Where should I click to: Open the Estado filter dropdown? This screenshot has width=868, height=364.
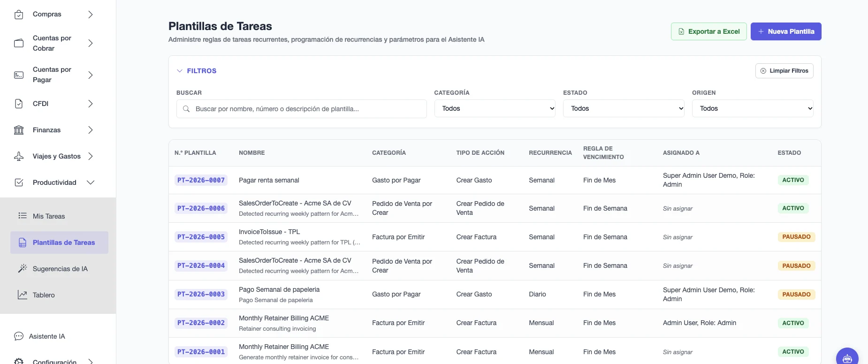(x=624, y=108)
